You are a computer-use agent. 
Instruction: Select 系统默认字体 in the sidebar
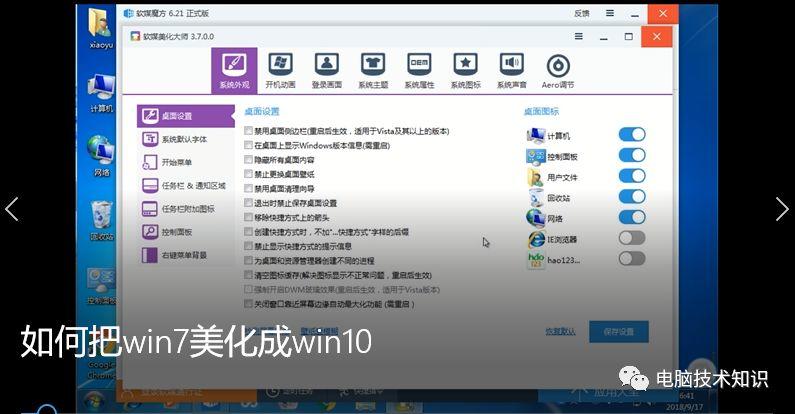[x=186, y=139]
